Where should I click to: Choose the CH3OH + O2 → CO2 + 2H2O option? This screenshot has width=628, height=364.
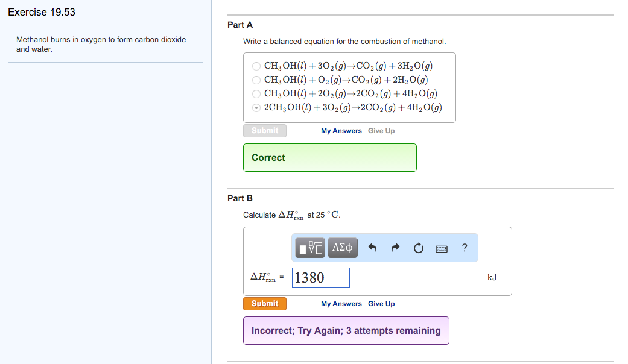256,80
